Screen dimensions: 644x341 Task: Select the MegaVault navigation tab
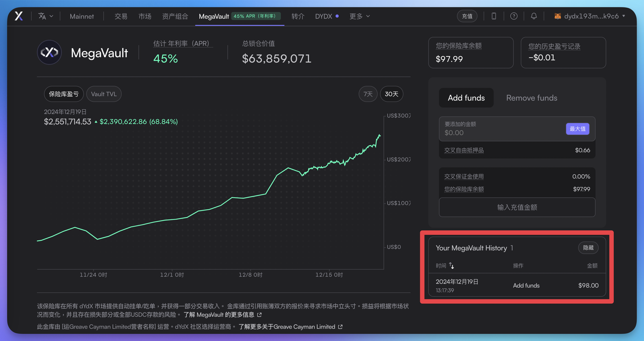pyautogui.click(x=214, y=16)
